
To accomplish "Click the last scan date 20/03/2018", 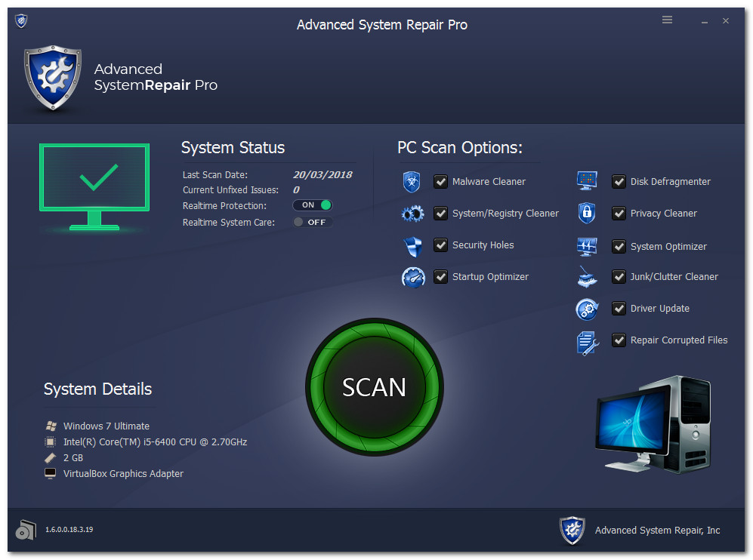I will tap(322, 174).
